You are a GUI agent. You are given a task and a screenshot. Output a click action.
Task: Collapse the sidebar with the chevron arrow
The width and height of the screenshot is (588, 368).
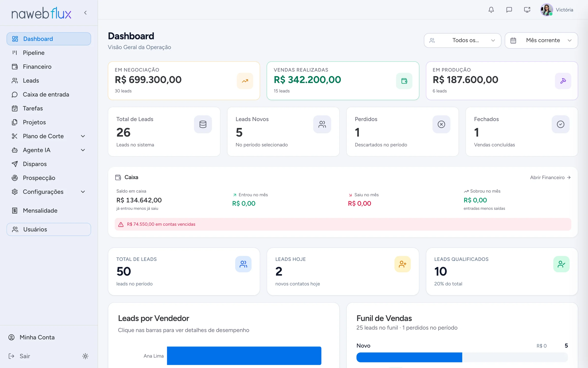(85, 13)
